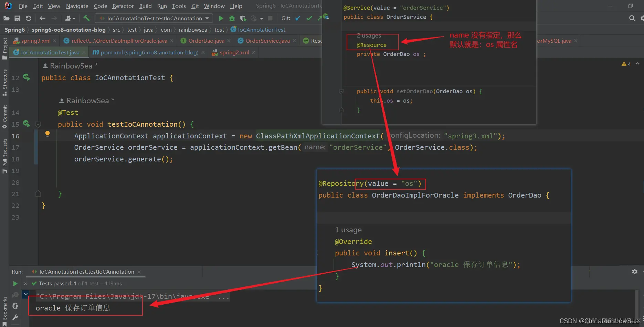644x327 pixels.
Task: Collapse the test results tree chevron
Action: pos(25,294)
